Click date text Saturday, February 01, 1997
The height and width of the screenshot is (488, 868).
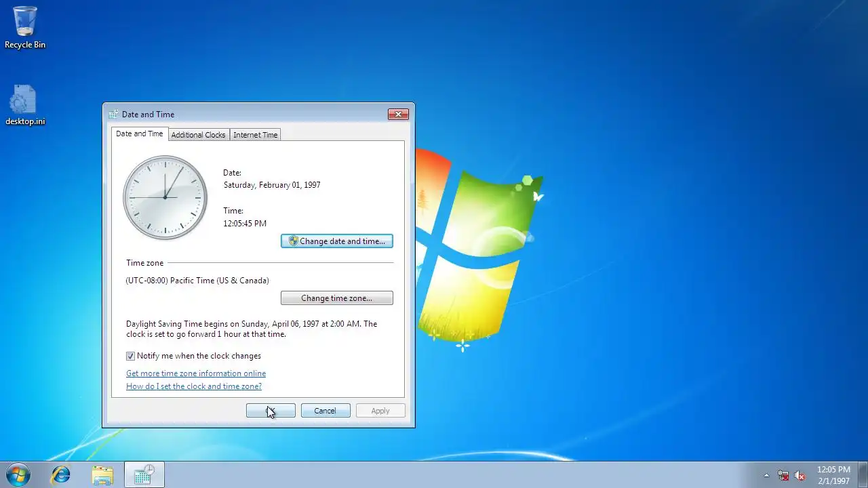pos(272,185)
